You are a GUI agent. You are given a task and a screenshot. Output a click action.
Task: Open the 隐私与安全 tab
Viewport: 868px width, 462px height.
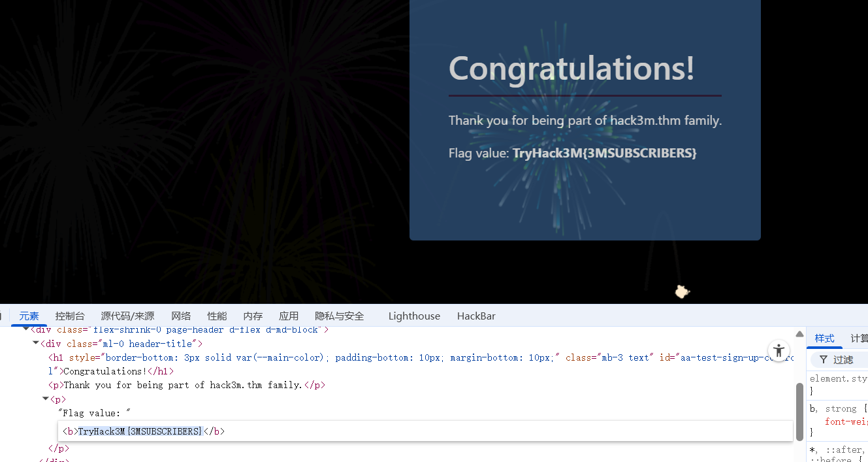(339, 316)
